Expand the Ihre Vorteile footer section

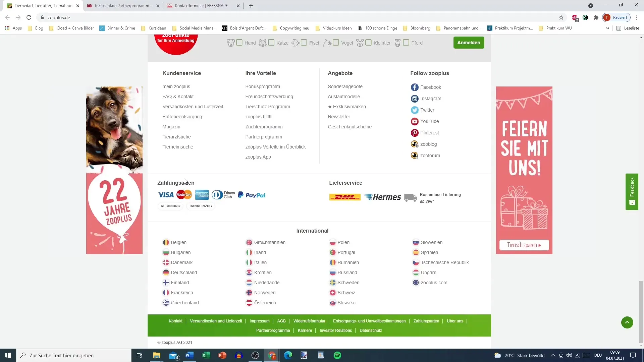click(x=261, y=73)
